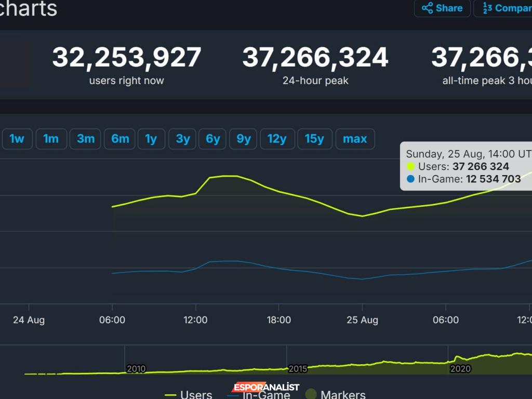Click the Share button

pyautogui.click(x=442, y=8)
